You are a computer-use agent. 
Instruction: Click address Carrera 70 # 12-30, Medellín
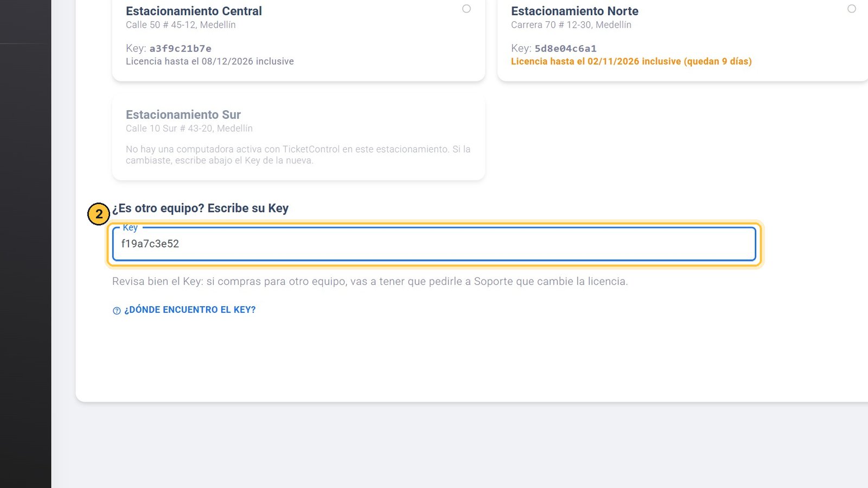[x=571, y=25]
